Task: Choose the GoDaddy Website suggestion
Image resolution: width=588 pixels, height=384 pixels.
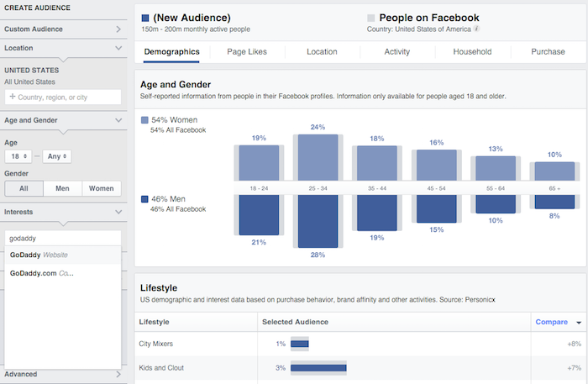Action: (63, 255)
